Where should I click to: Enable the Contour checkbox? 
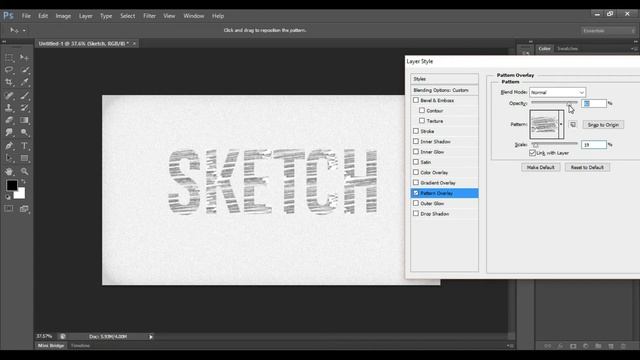click(x=422, y=110)
